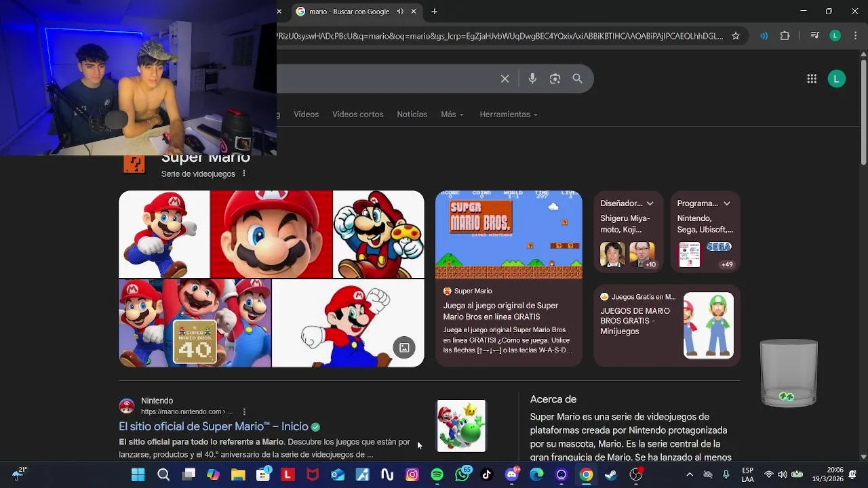The height and width of the screenshot is (488, 868).
Task: Click the "Acerca de" heading
Action: pyautogui.click(x=553, y=400)
